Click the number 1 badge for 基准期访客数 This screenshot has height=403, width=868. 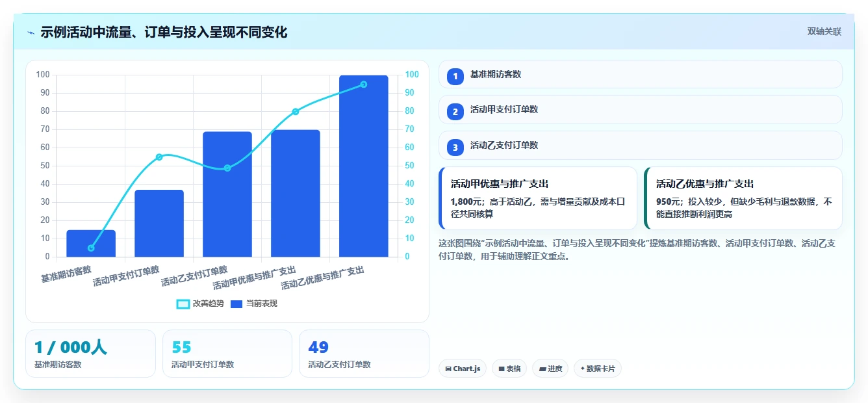coord(455,76)
